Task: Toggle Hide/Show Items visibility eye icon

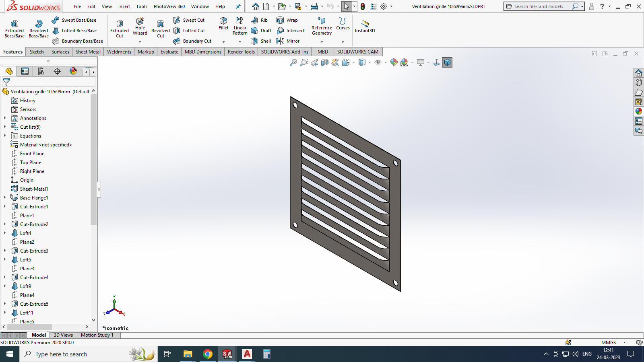Action: (x=378, y=62)
